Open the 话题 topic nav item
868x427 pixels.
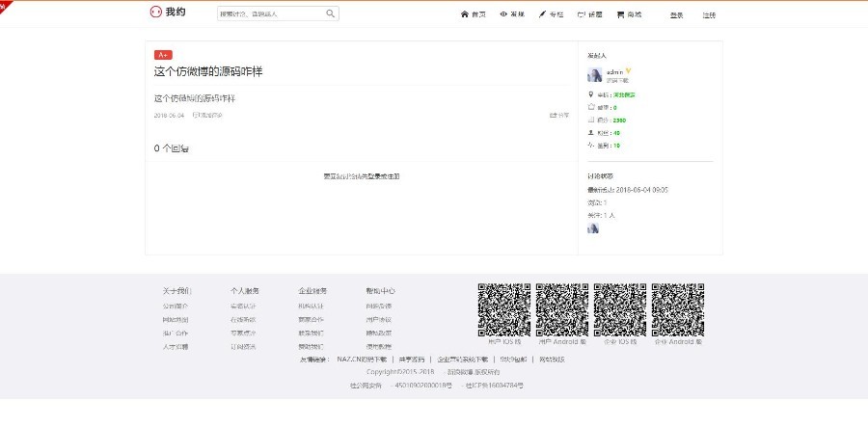point(588,14)
